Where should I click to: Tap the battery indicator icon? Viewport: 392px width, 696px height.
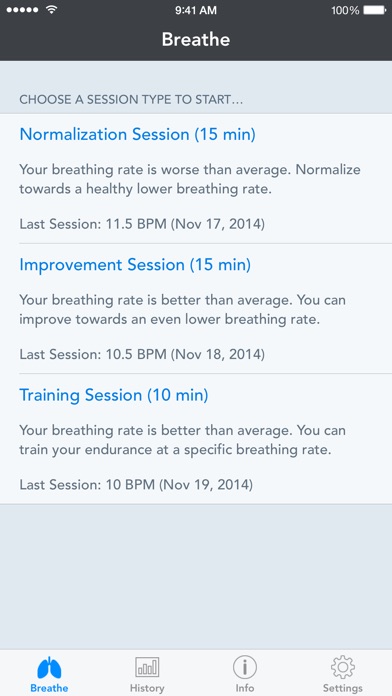(x=374, y=10)
